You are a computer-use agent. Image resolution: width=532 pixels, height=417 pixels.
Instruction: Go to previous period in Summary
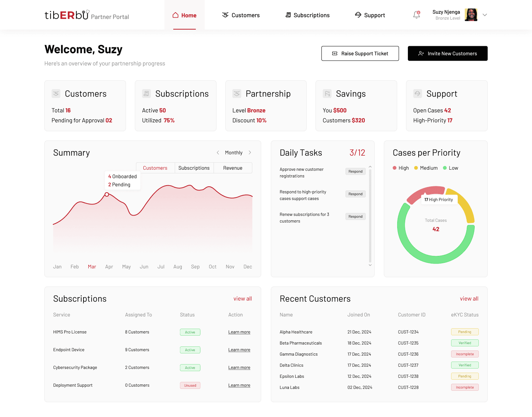point(218,153)
